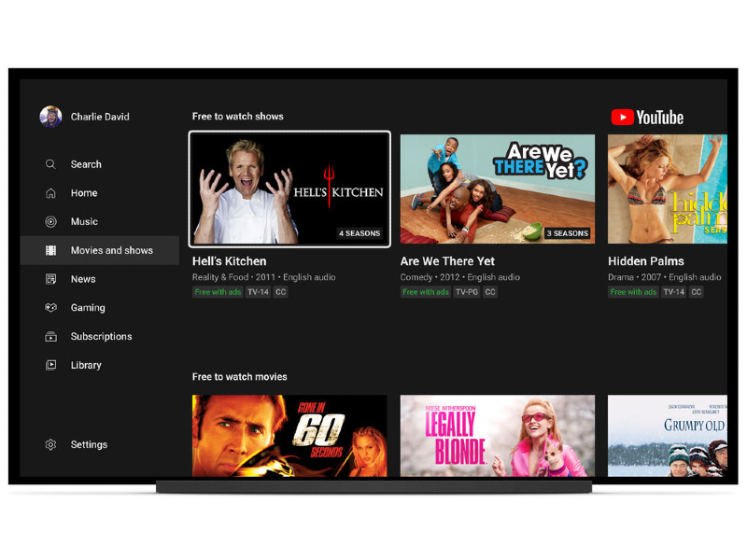The image size is (747, 560).
Task: Click the Are We There Yet title
Action: coord(447,261)
